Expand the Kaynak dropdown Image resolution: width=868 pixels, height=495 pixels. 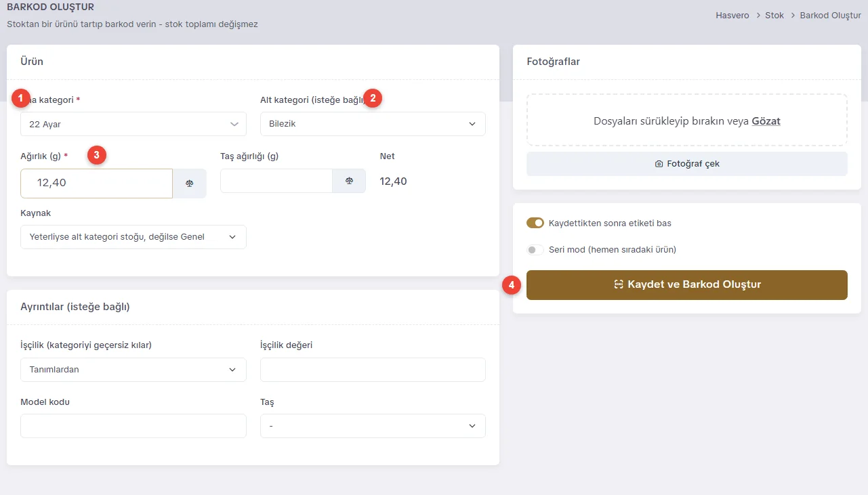[133, 237]
